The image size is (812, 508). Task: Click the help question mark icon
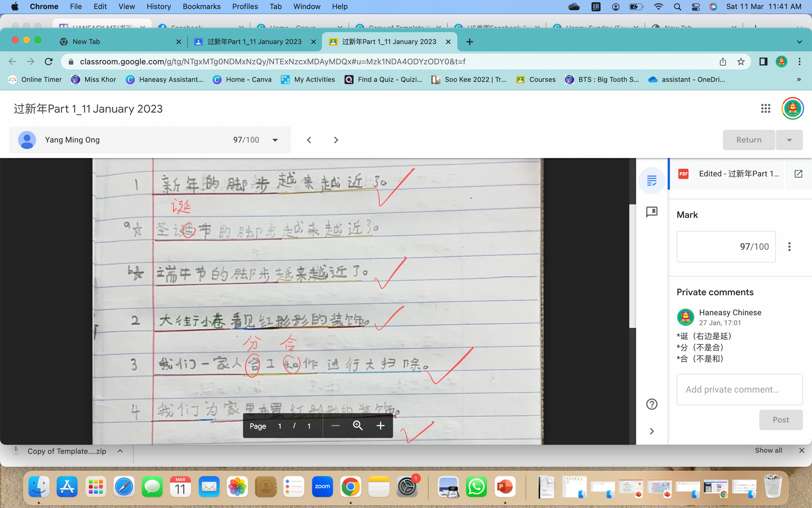pyautogui.click(x=652, y=404)
